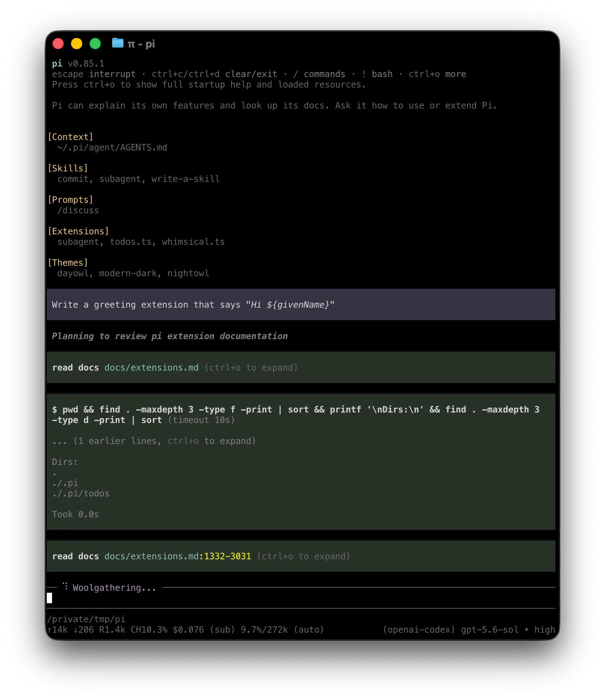
Task: Select the "/discuss" prompt entry
Action: coord(78,210)
